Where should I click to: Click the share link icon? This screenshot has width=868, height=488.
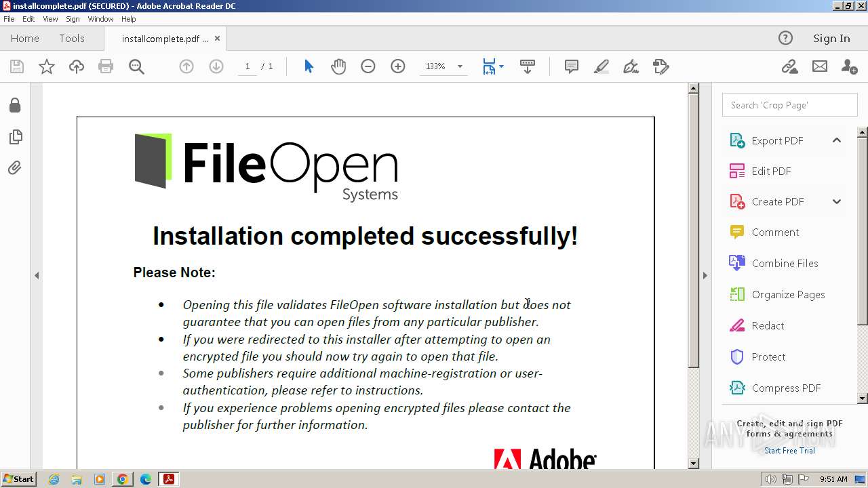pos(789,66)
